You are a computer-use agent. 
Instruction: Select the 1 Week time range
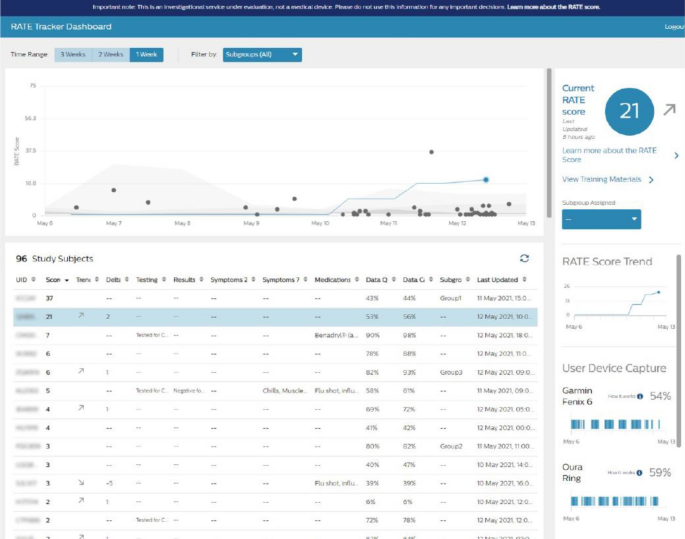tap(146, 54)
